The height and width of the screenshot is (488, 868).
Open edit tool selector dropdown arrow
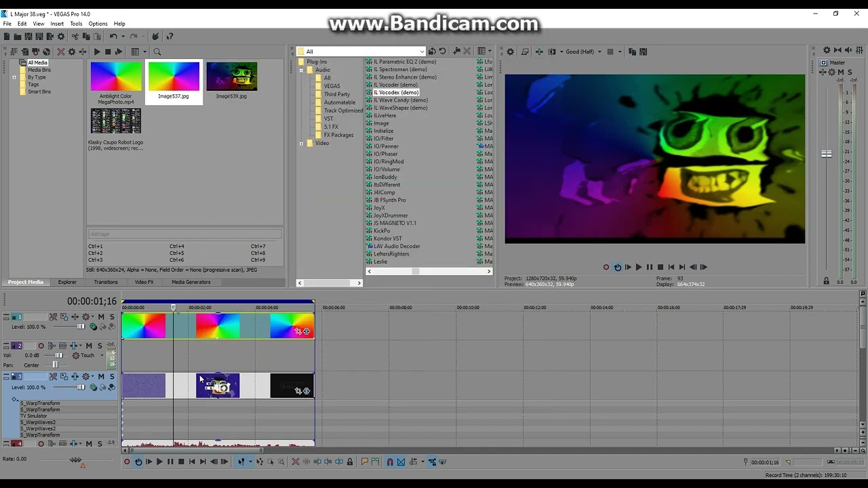pos(251,462)
